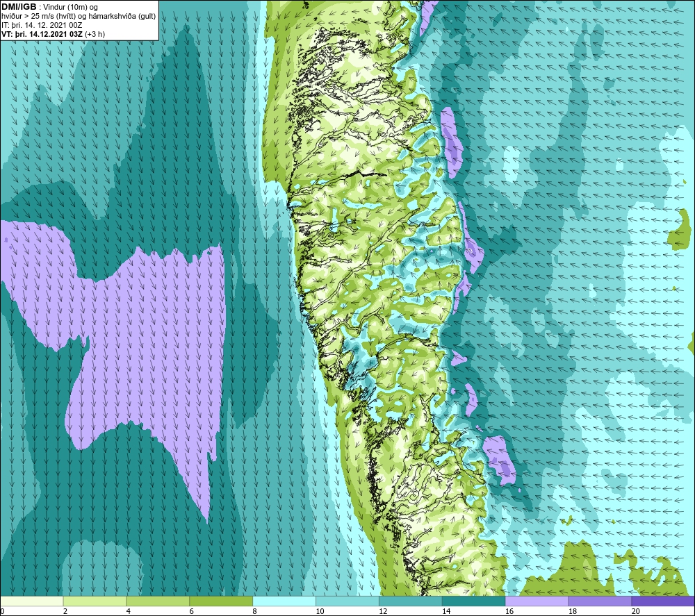This screenshot has width=695, height=616.
Task: Click the 'DMI/IGB' title text
Action: (19, 7)
